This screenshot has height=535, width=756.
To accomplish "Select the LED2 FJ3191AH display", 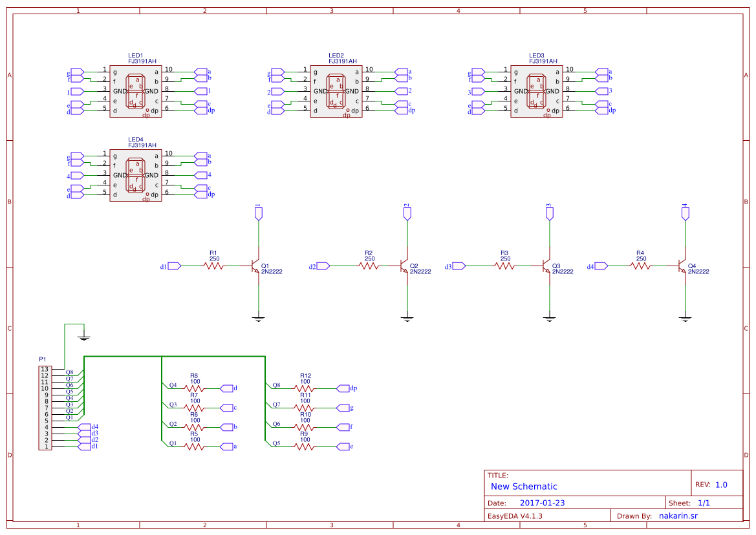I will [x=337, y=90].
